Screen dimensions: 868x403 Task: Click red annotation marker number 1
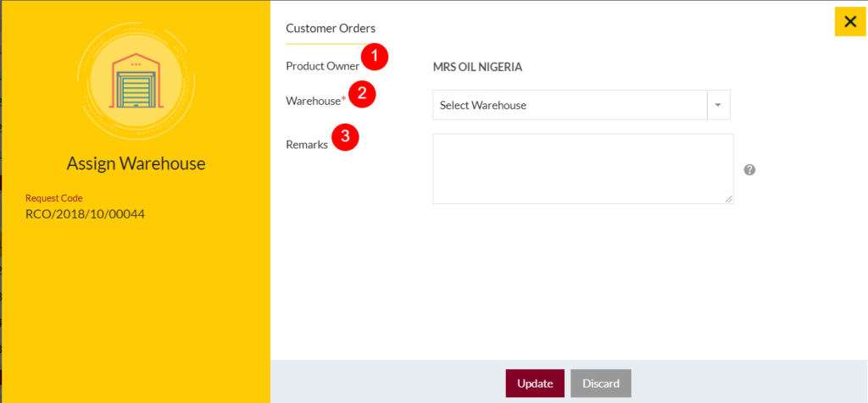pyautogui.click(x=374, y=58)
